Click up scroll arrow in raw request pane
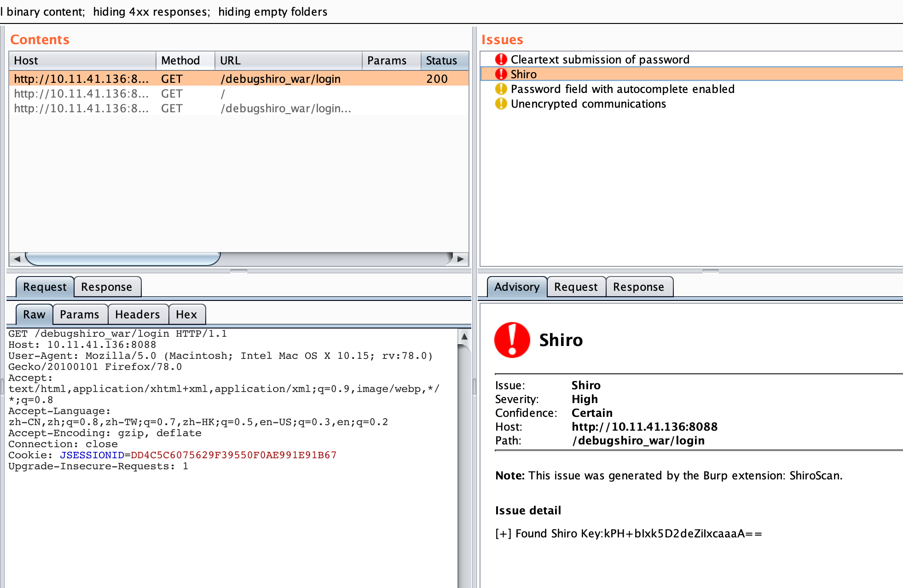The image size is (903, 588). click(x=464, y=337)
